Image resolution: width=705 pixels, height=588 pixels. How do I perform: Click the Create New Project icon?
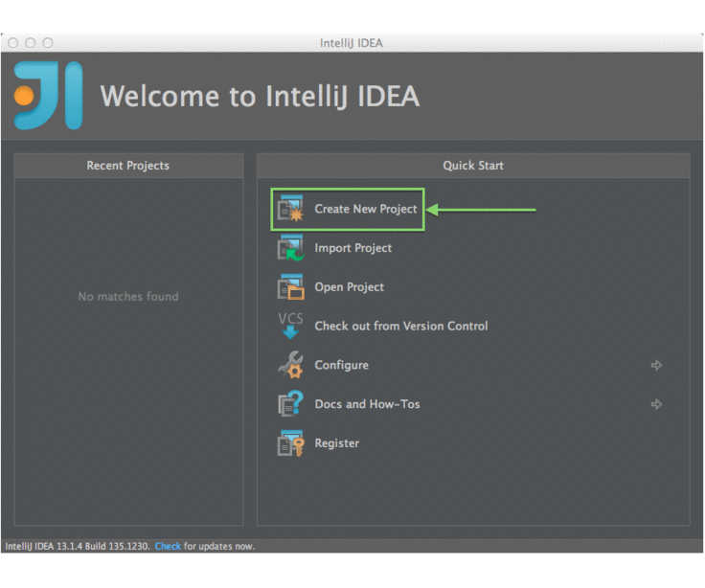290,209
